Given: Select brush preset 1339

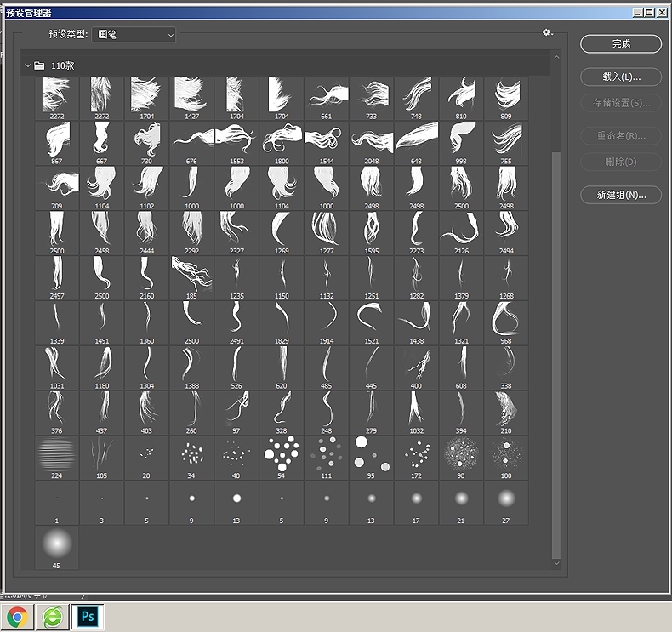Looking at the screenshot, I should click(x=57, y=323).
